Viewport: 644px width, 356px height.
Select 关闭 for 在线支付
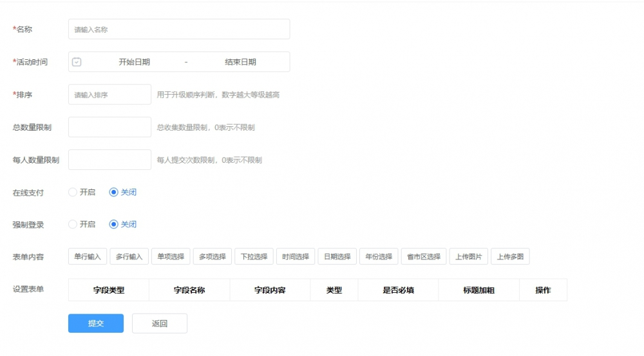114,192
